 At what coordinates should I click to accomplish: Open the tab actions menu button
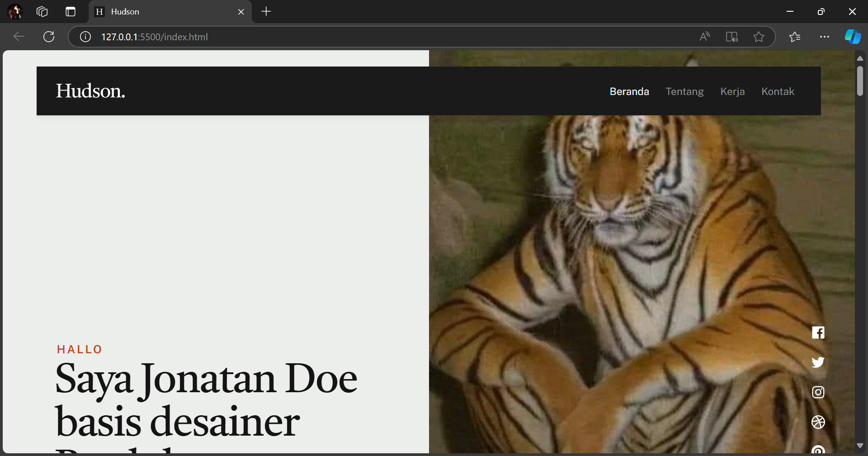(71, 12)
